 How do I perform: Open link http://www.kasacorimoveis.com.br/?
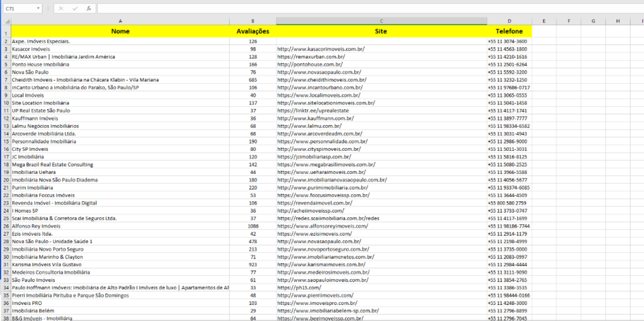tap(321, 49)
